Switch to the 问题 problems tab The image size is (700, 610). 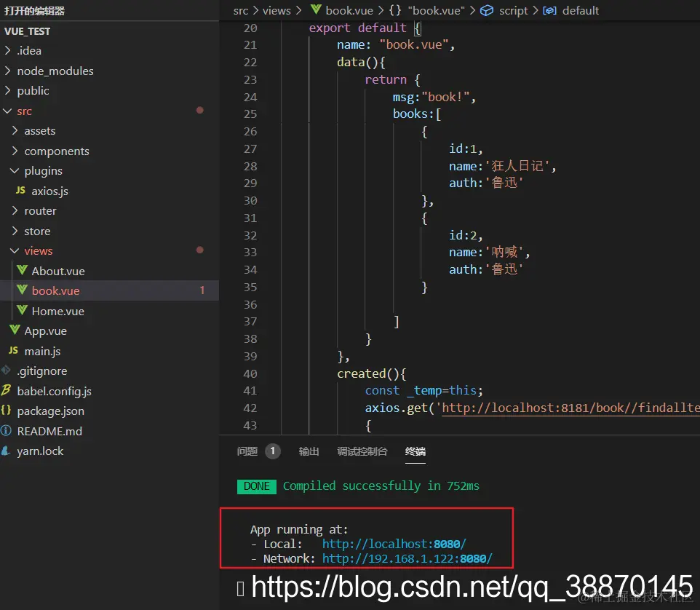247,451
